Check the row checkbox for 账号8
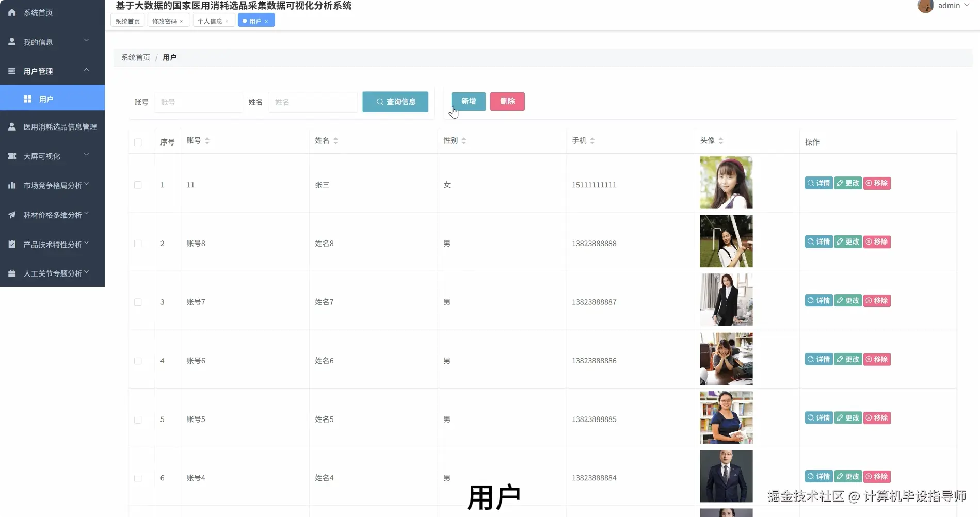Viewport: 980px width, 517px height. pyautogui.click(x=138, y=244)
